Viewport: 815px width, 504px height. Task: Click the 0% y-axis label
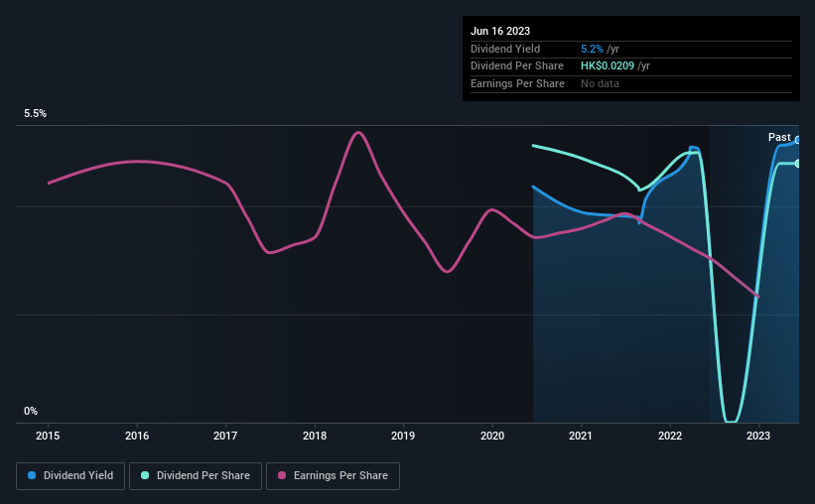(31, 411)
